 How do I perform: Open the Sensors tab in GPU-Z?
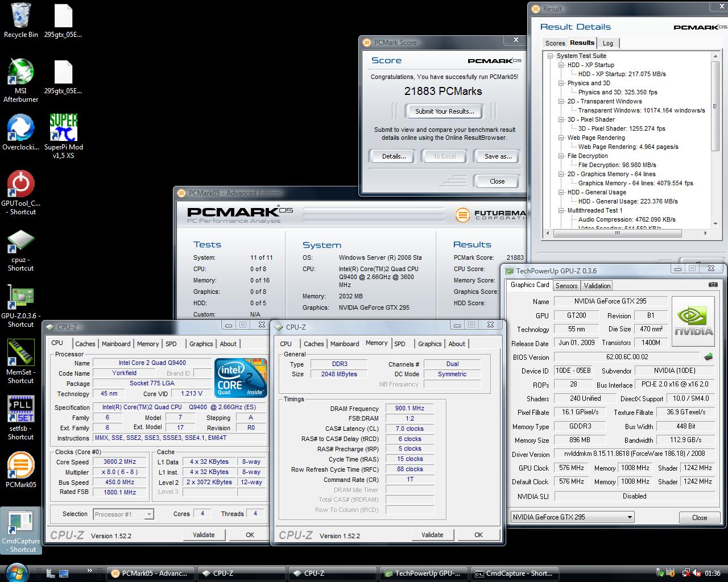click(x=566, y=285)
